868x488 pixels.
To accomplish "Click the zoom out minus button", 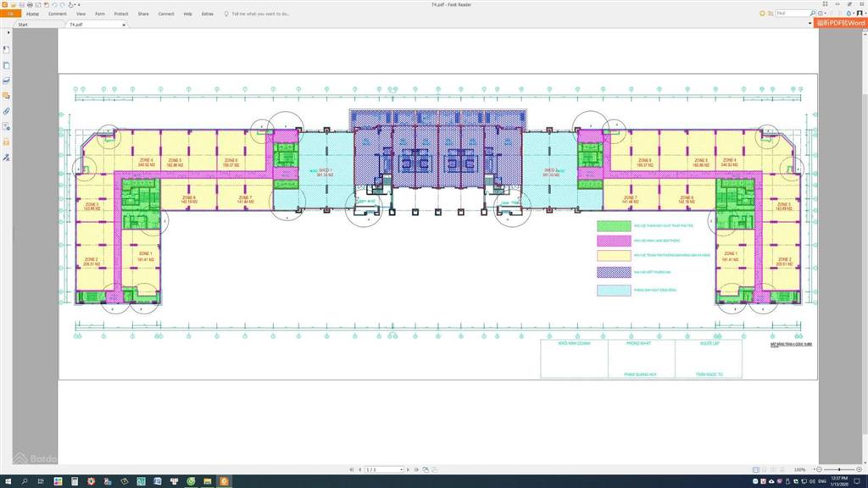I will (820, 469).
